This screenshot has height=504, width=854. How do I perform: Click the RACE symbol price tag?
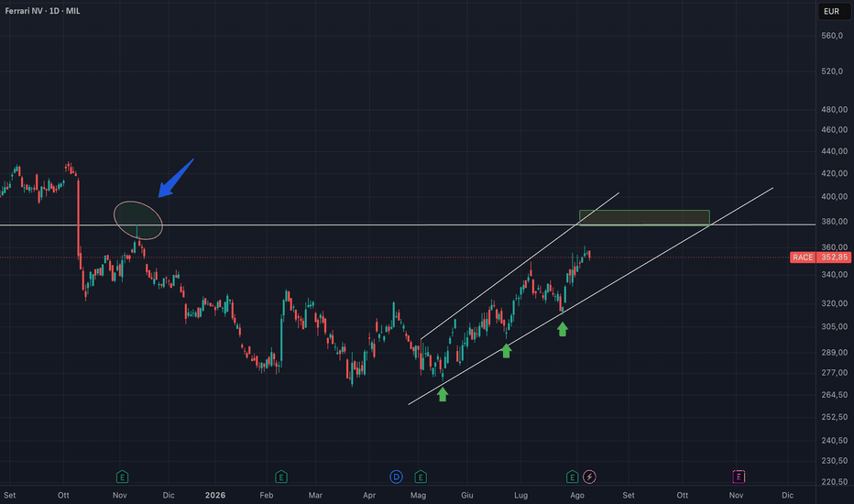click(803, 257)
